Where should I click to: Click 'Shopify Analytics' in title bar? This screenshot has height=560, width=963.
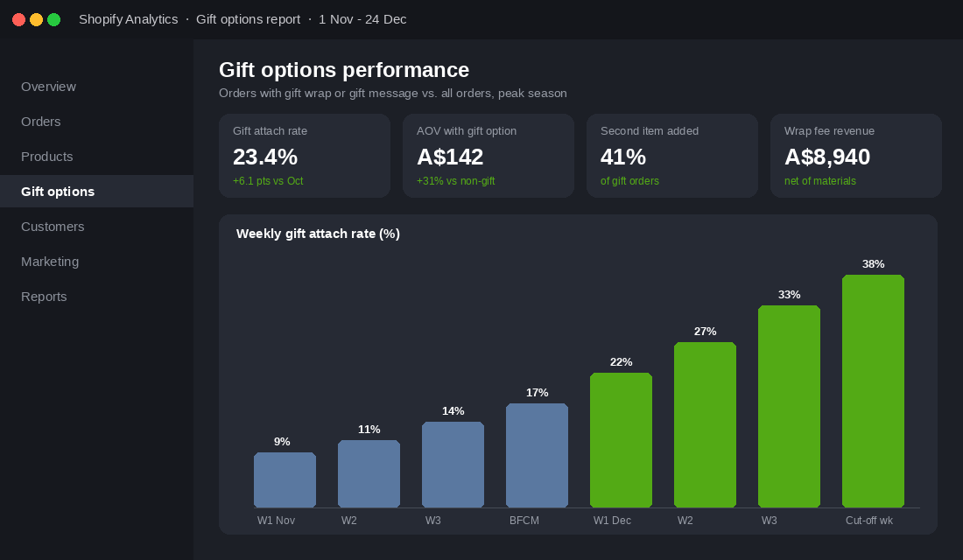click(x=129, y=19)
